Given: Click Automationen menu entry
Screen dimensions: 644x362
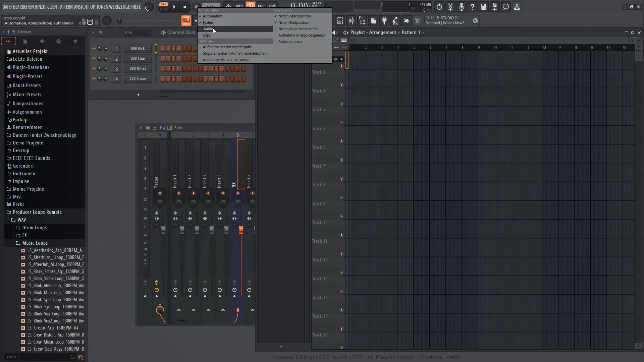Looking at the screenshot, I should point(290,42).
